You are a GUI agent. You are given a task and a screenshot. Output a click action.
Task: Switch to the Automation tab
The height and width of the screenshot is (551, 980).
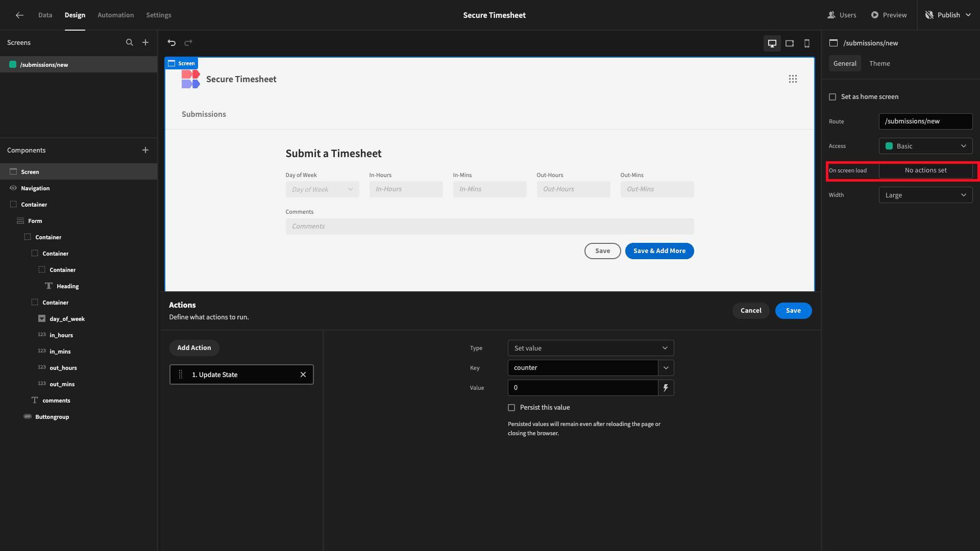tap(116, 15)
